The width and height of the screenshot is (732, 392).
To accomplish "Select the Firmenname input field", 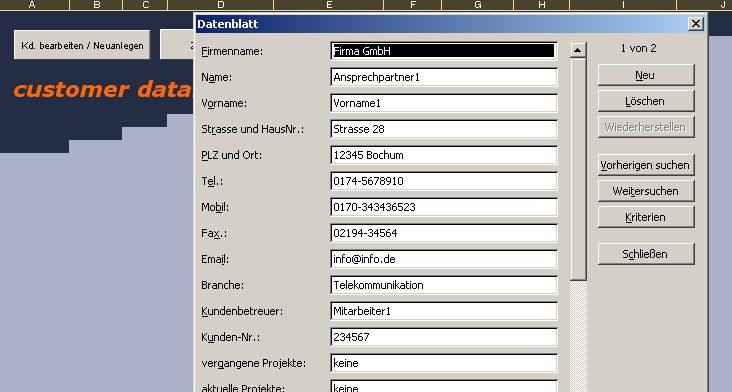I will pos(443,51).
